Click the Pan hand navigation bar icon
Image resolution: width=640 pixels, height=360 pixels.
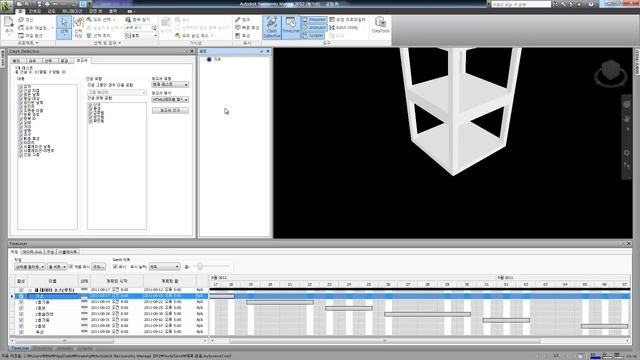point(627,119)
